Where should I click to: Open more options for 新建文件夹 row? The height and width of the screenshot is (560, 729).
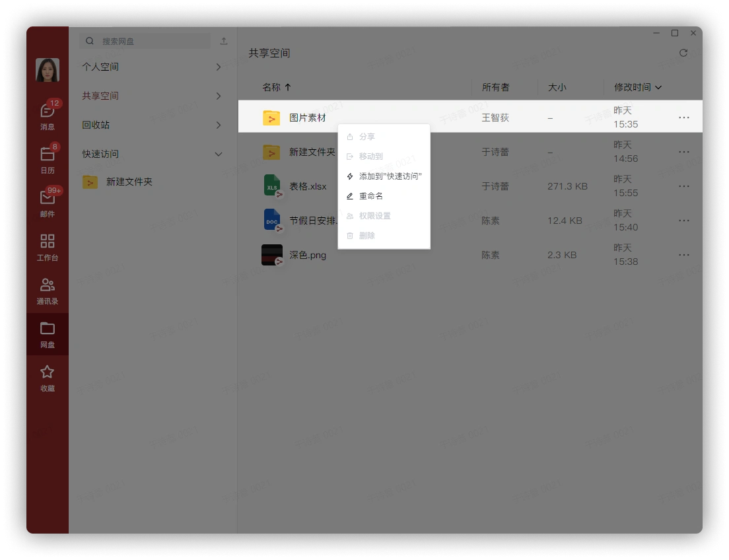[684, 152]
